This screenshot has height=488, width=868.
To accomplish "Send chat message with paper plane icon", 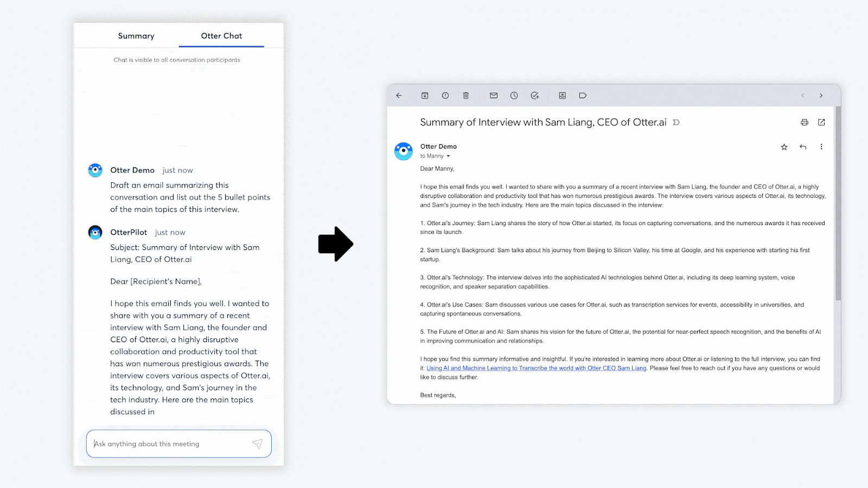I will click(x=257, y=444).
